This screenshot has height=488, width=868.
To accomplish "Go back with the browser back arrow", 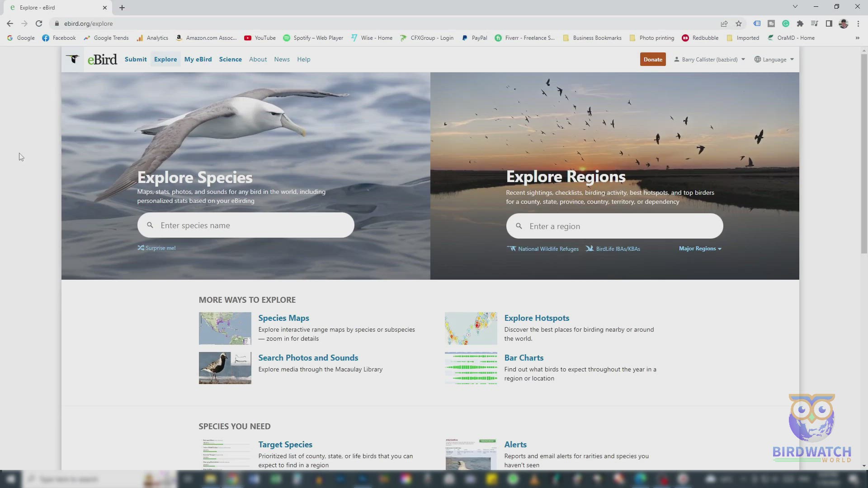I will 10,23.
